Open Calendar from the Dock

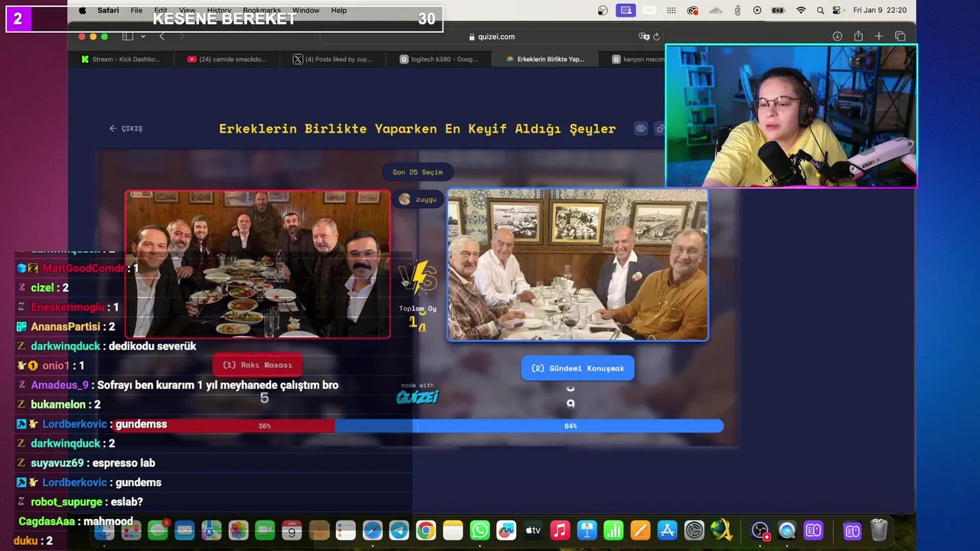[292, 530]
